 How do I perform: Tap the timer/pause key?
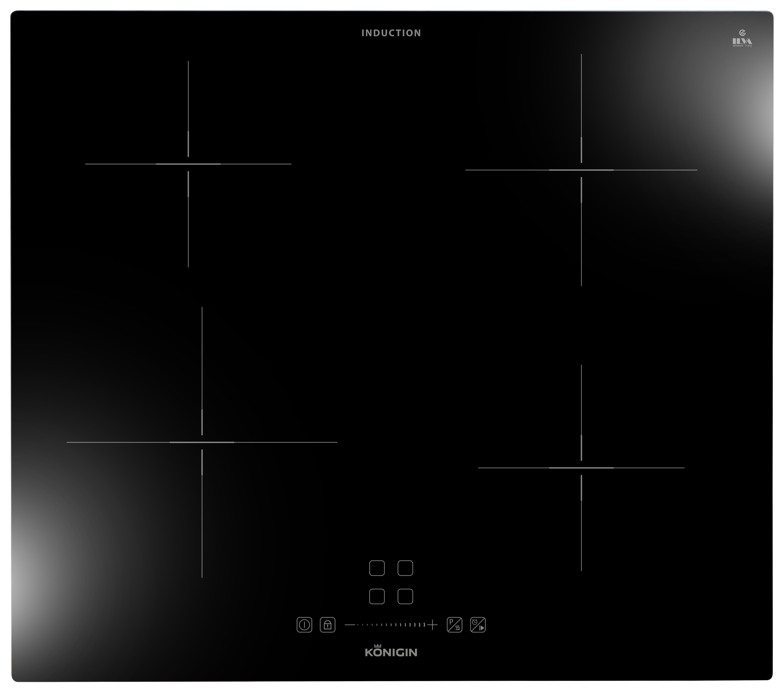click(x=478, y=625)
